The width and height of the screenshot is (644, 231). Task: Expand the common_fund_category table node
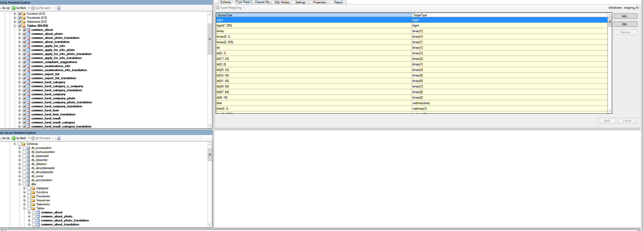pyautogui.click(x=20, y=82)
